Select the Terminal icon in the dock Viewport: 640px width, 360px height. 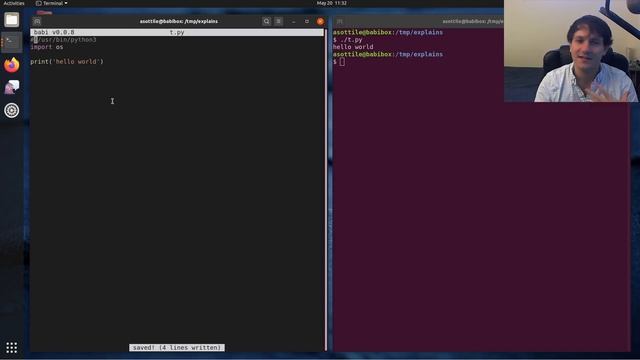(11, 42)
